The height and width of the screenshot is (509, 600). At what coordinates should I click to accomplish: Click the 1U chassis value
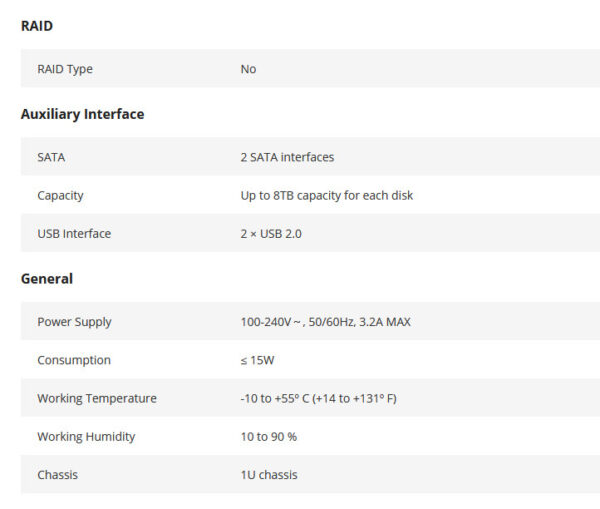point(269,475)
